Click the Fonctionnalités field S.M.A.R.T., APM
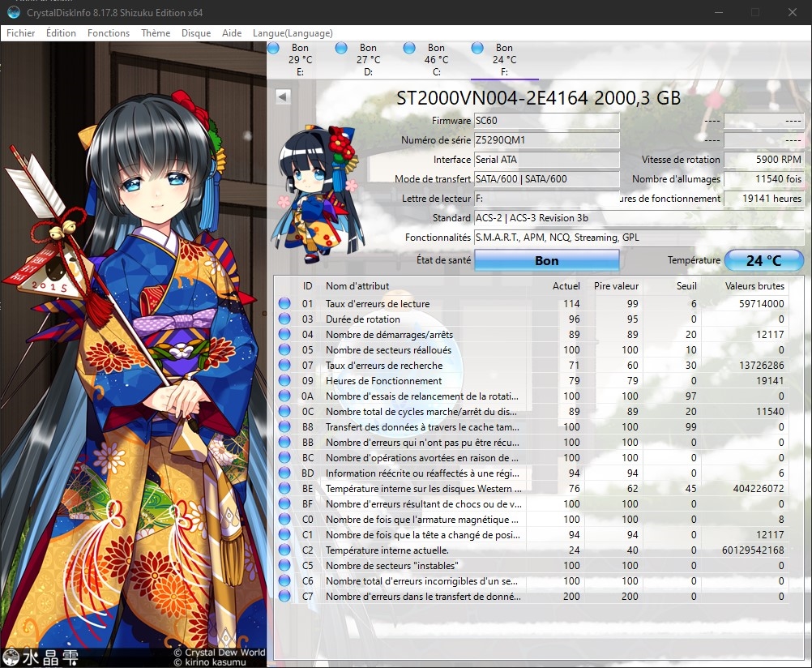 coord(639,238)
